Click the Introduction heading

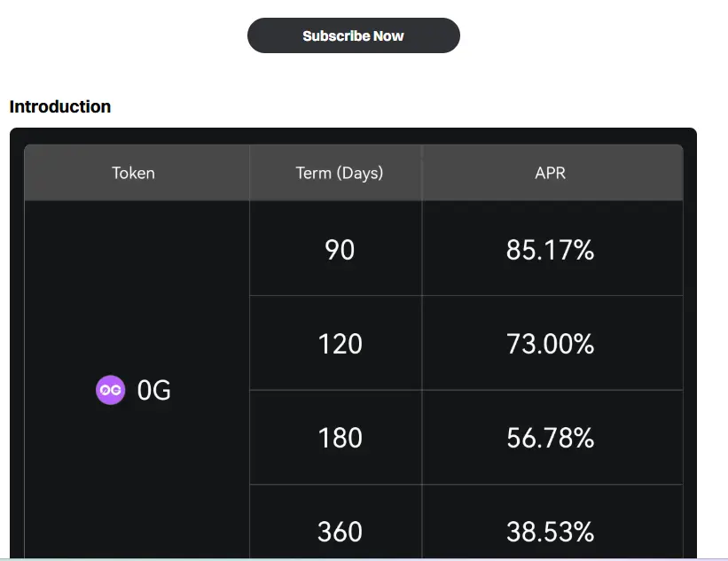[x=60, y=106]
